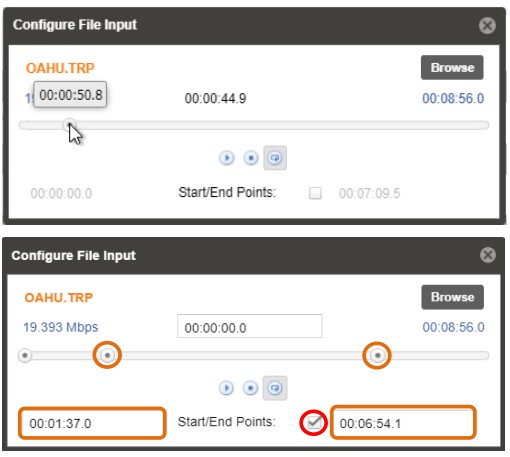
Task: Click the start point handle on lower slider
Action: coord(107,355)
